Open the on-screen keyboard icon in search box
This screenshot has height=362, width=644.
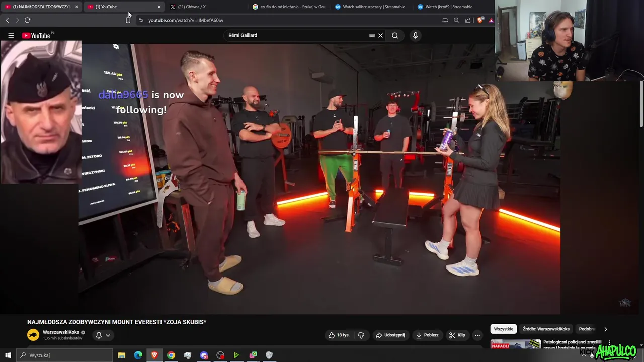(372, 36)
